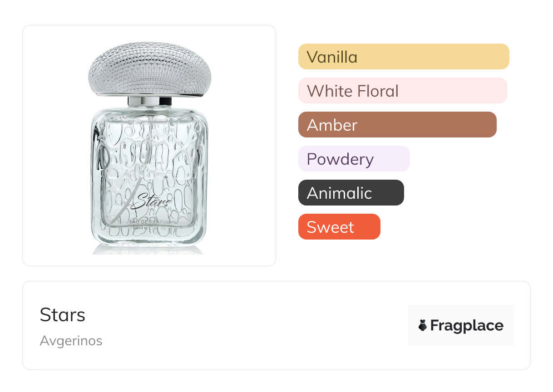Click the orange Sweet accord bar
The image size is (553, 392).
[339, 227]
